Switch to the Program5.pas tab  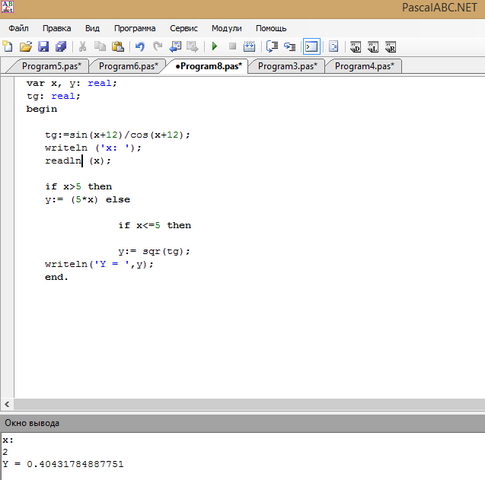pyautogui.click(x=51, y=66)
